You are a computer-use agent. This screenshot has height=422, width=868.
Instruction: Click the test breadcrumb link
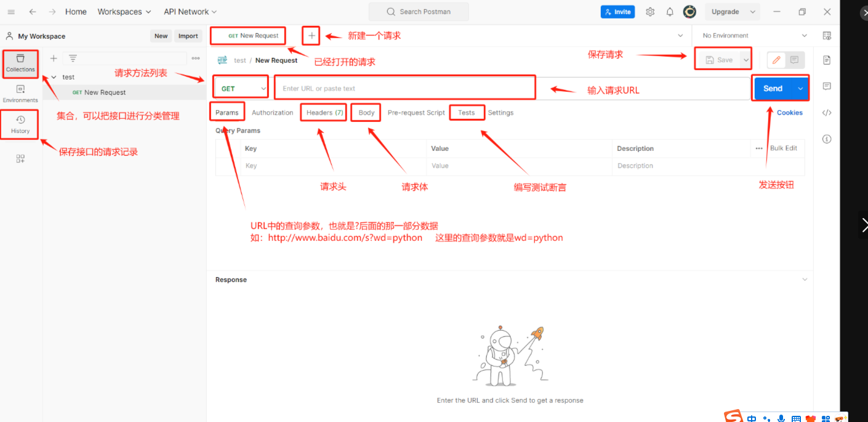pos(240,60)
